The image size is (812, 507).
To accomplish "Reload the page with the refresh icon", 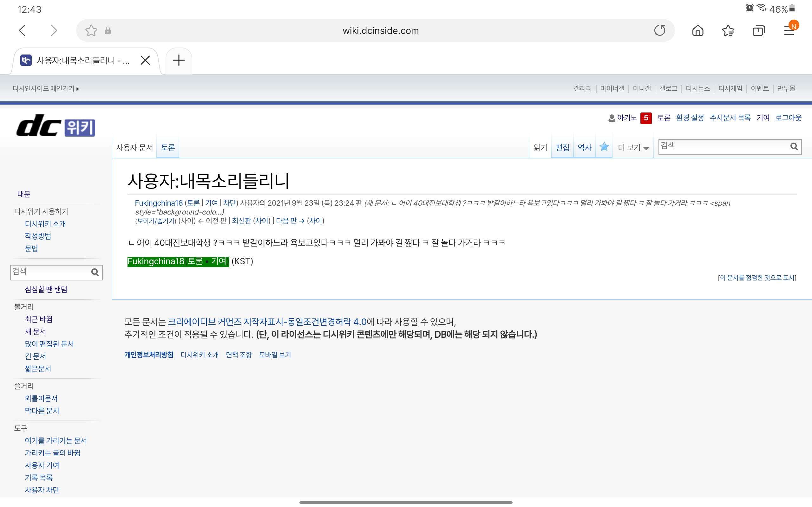I will coord(659,30).
